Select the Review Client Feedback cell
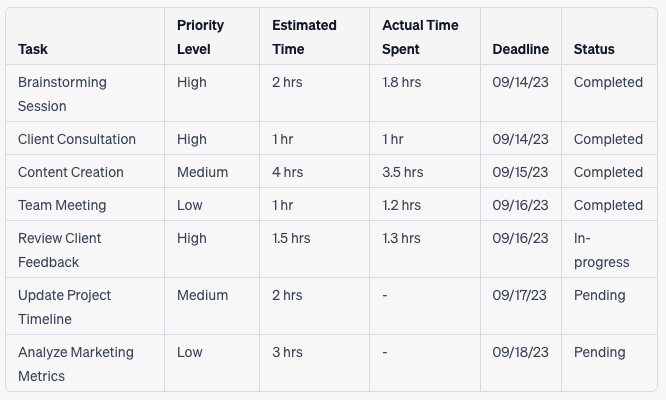Viewport: 666px width, 400px height. pyautogui.click(x=85, y=249)
